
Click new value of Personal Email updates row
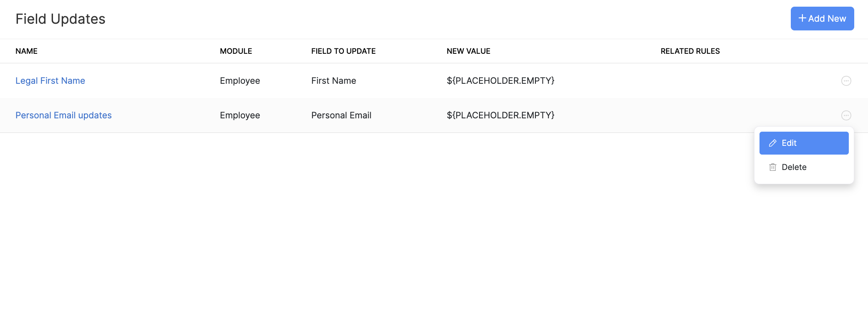tap(500, 115)
